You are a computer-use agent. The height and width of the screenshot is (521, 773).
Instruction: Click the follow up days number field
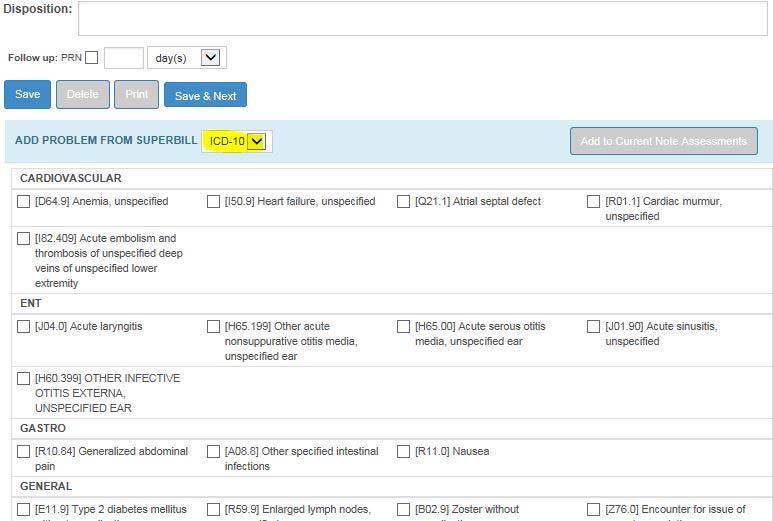[123, 58]
